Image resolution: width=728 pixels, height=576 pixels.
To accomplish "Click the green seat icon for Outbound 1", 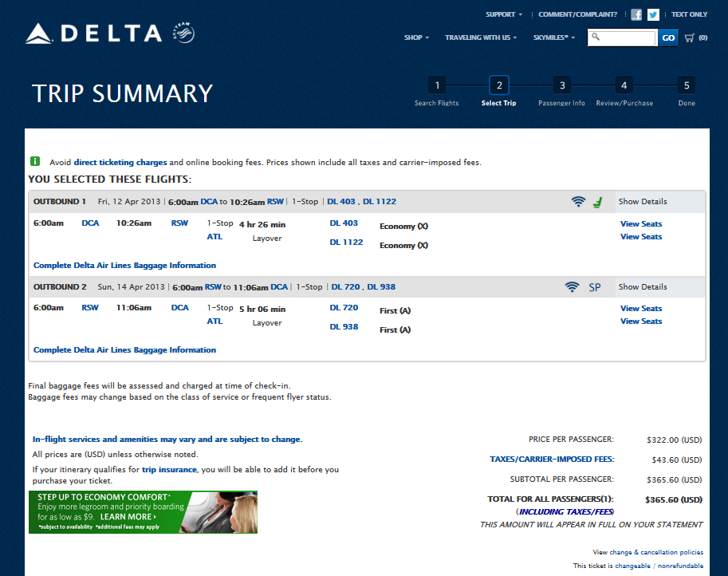I will click(x=597, y=202).
